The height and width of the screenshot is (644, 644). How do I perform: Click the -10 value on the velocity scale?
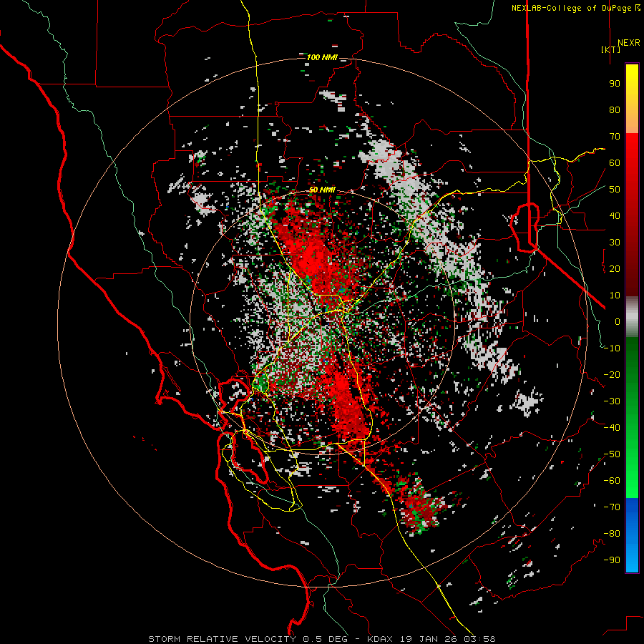[x=612, y=348]
